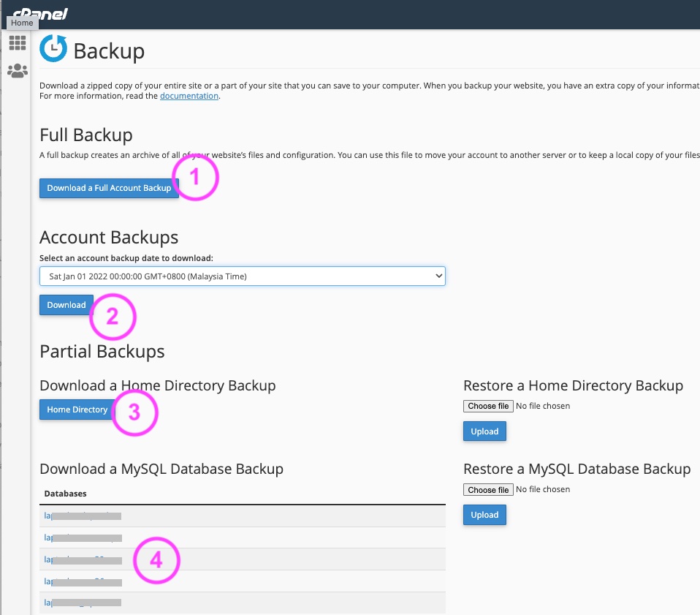700x615 pixels.
Task: Choose file for Home Directory Backup restore
Action: tap(488, 406)
